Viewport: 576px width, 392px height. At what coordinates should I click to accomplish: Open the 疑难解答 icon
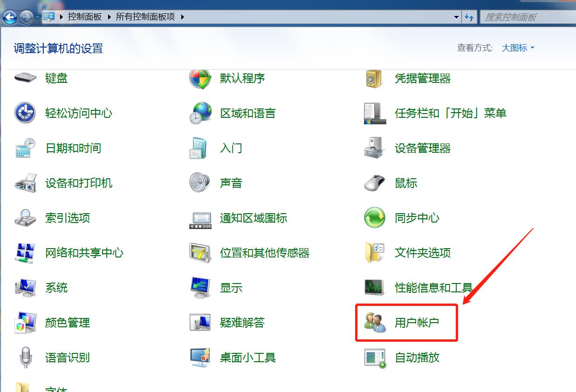pyautogui.click(x=200, y=323)
